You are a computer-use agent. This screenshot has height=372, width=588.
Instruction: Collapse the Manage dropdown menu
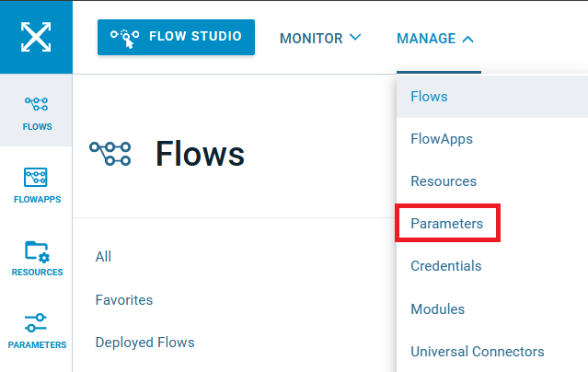pyautogui.click(x=435, y=39)
